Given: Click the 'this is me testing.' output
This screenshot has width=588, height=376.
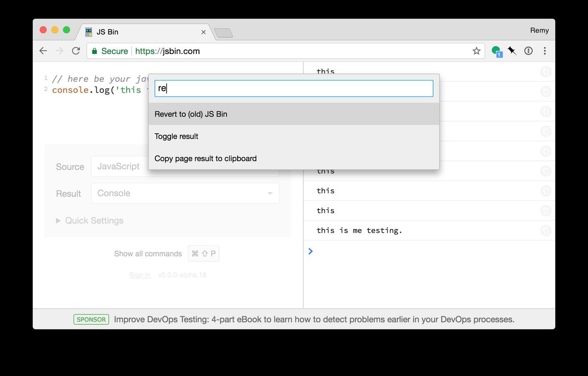Looking at the screenshot, I should (x=359, y=230).
